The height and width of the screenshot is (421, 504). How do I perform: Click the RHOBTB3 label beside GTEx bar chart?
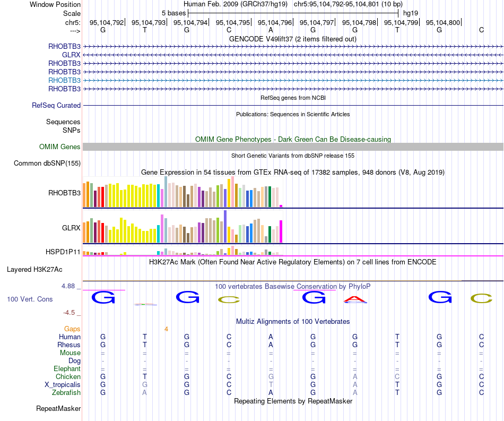[64, 193]
